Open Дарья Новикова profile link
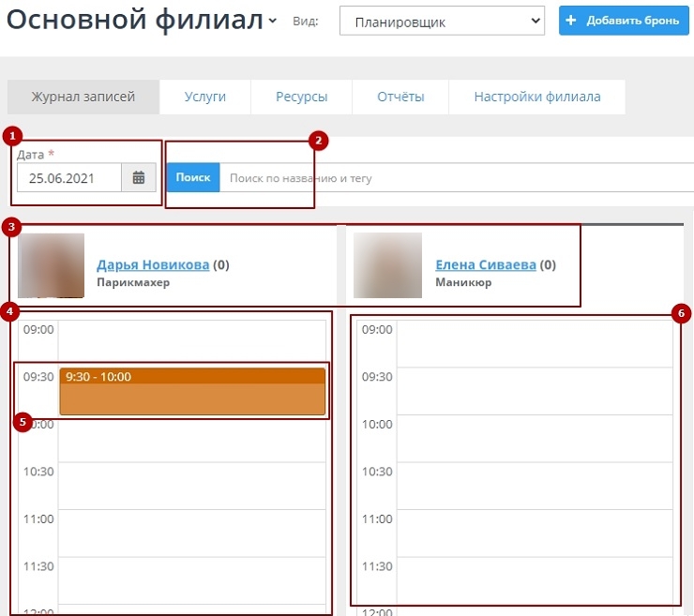Viewport: 694px width, 616px height. tap(153, 265)
